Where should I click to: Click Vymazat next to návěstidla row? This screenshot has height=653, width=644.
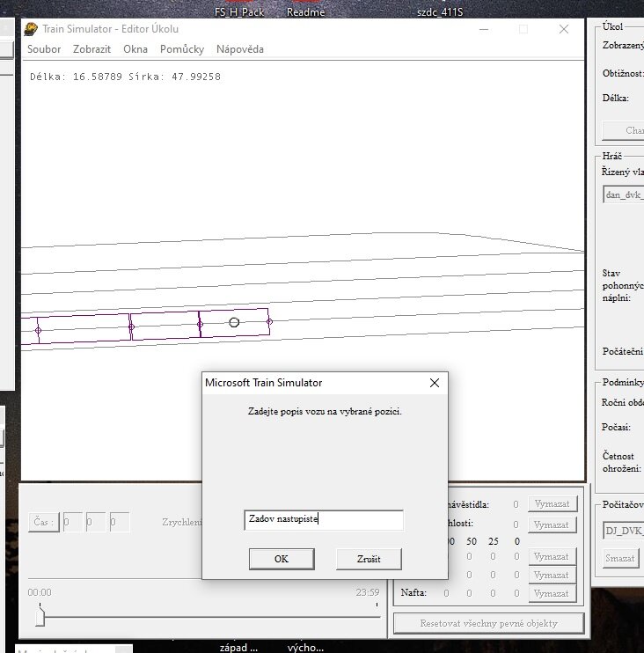tap(552, 504)
